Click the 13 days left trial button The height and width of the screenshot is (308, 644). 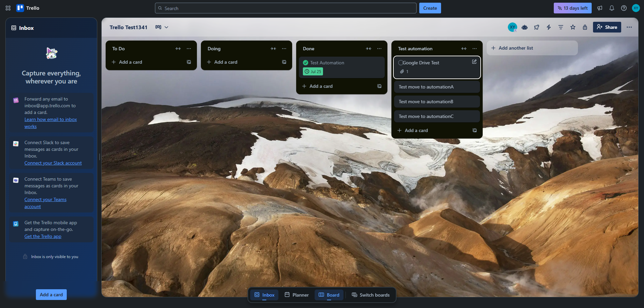click(x=573, y=8)
